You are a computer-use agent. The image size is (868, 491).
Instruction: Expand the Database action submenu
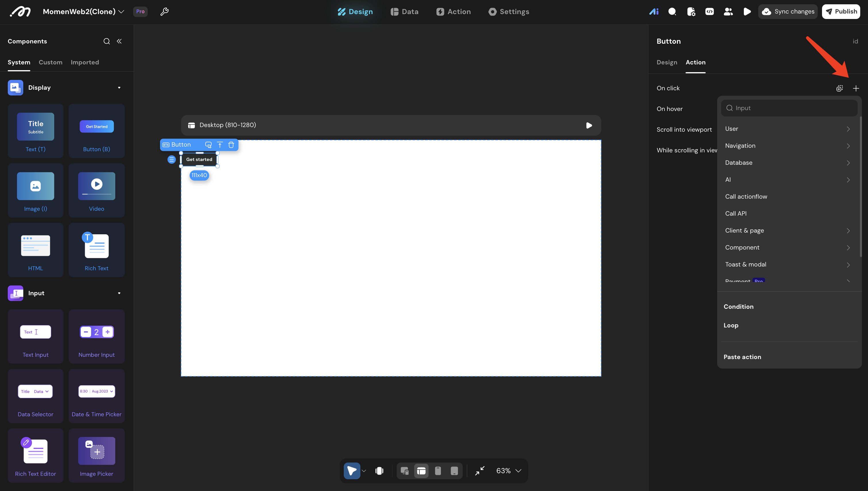[788, 162]
